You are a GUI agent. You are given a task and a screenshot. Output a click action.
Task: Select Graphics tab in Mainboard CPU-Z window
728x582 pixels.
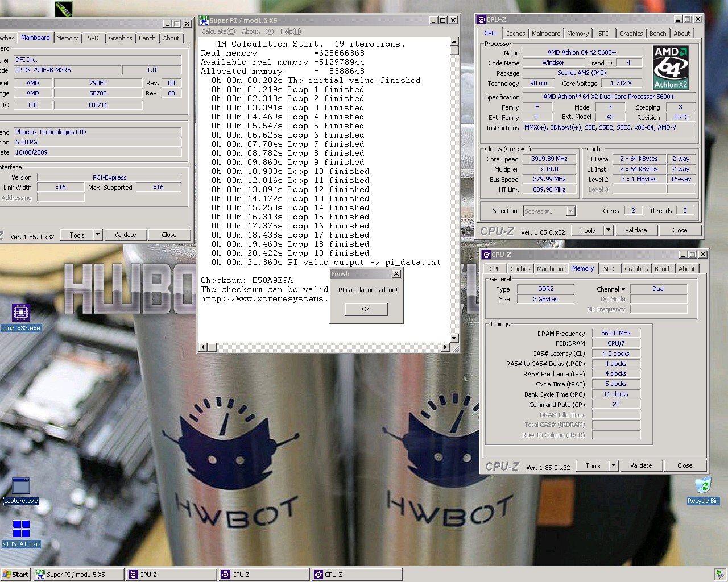pos(121,38)
